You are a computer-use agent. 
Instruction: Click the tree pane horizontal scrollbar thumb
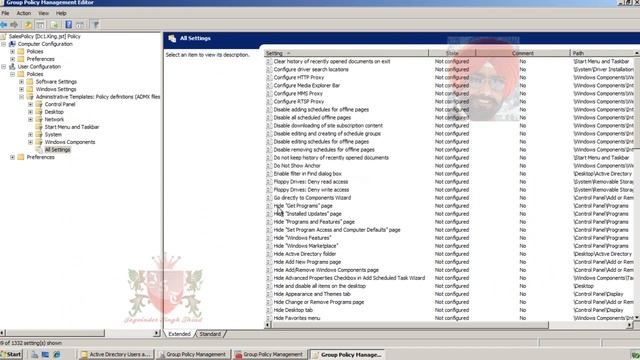55,333
